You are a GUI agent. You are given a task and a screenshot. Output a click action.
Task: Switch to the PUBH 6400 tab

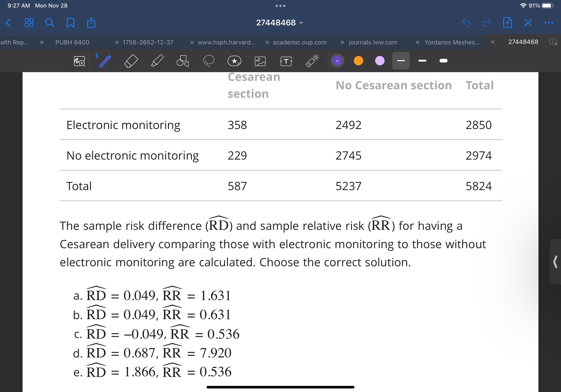72,42
